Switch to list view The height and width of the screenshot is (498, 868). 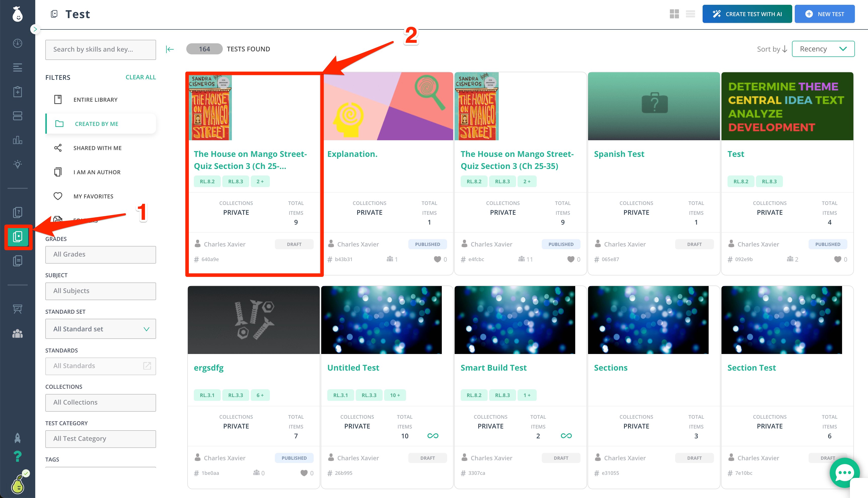690,14
